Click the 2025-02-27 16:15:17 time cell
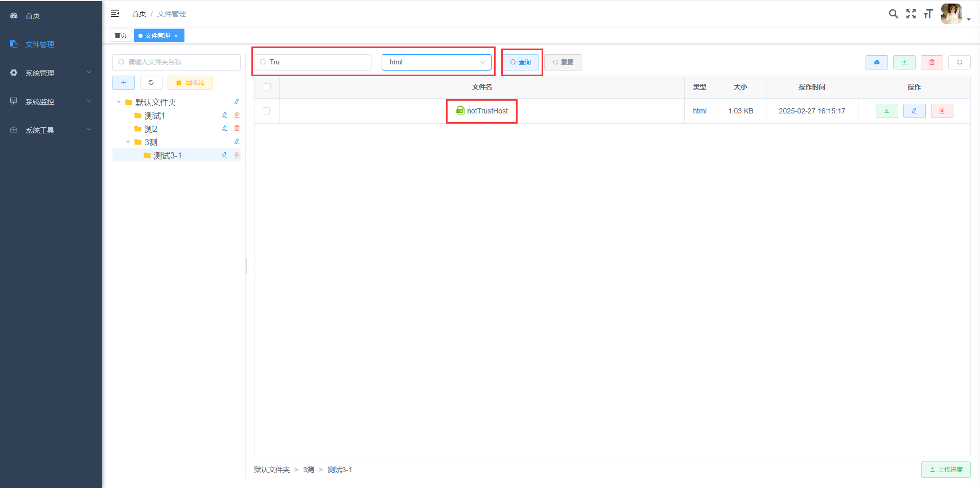 pyautogui.click(x=812, y=111)
